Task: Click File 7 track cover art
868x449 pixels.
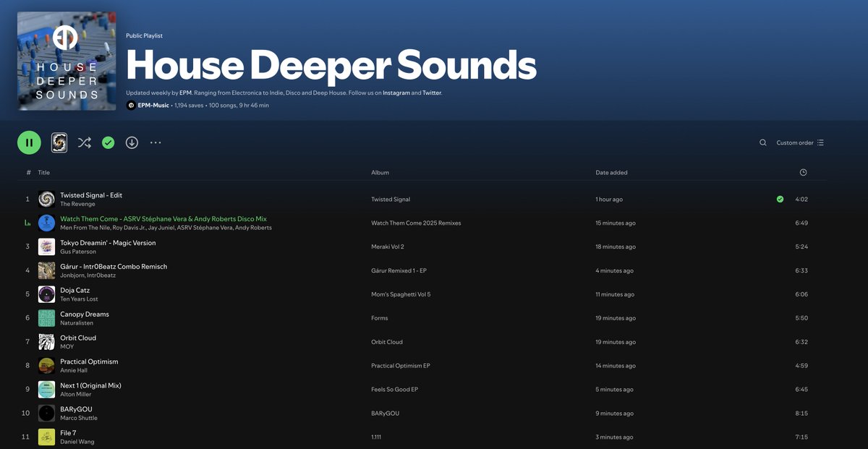Action: click(46, 437)
